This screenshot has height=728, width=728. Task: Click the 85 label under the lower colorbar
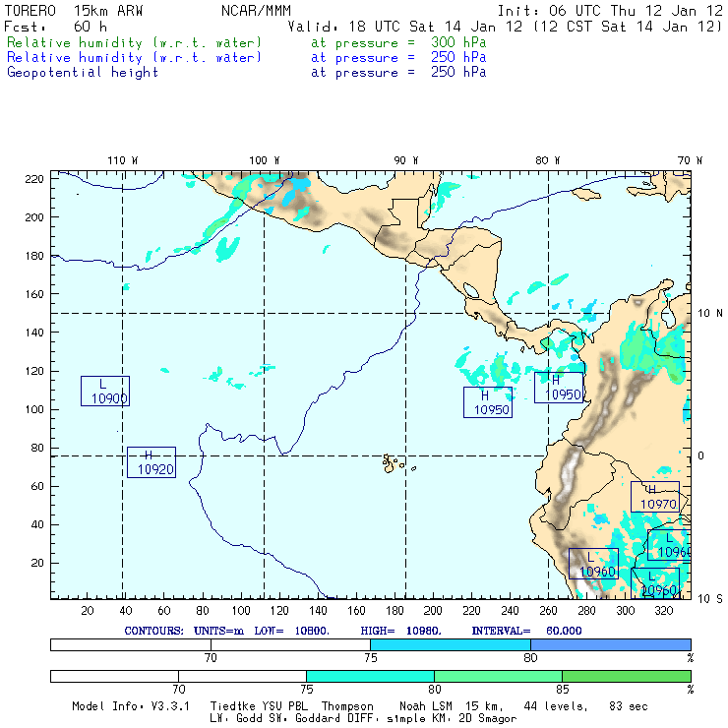pos(563,690)
